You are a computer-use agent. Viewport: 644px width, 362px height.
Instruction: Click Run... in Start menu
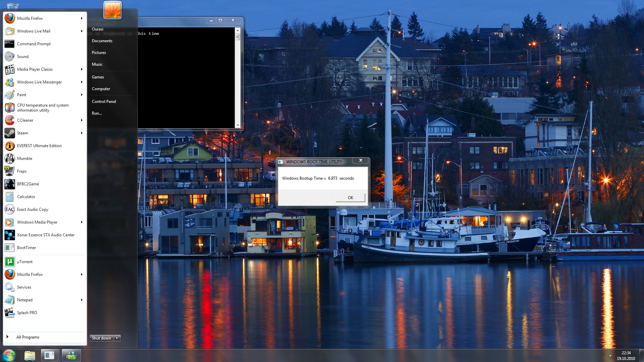(x=97, y=113)
